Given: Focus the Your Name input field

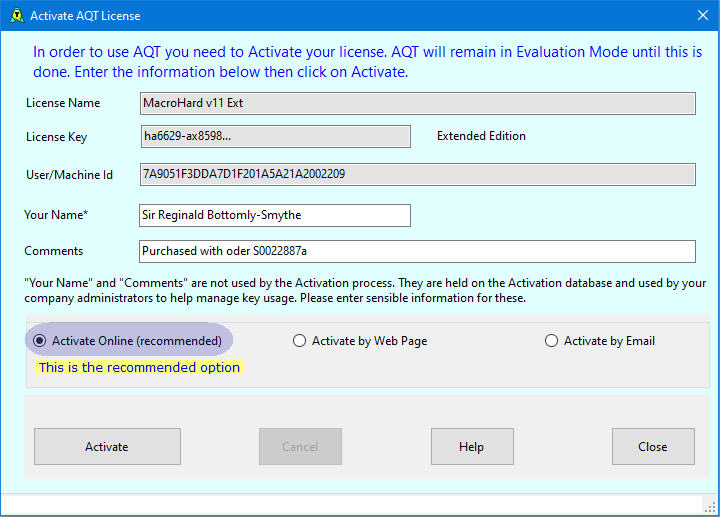Looking at the screenshot, I should pos(275,215).
